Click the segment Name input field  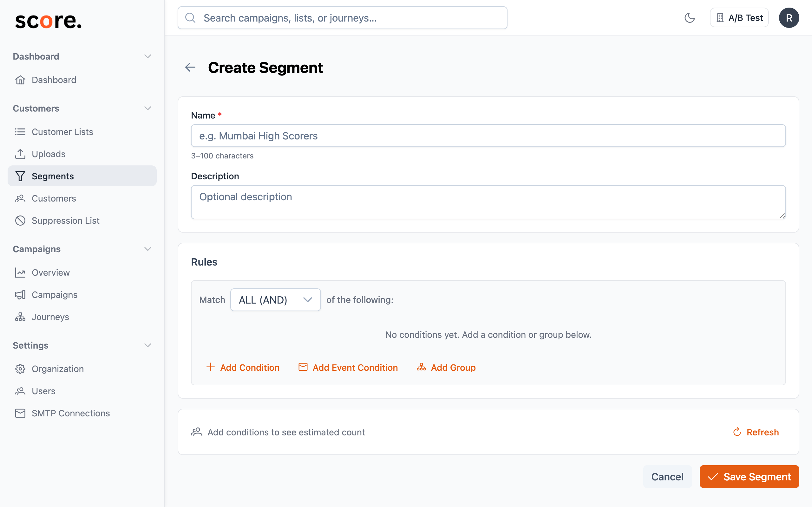pyautogui.click(x=487, y=136)
